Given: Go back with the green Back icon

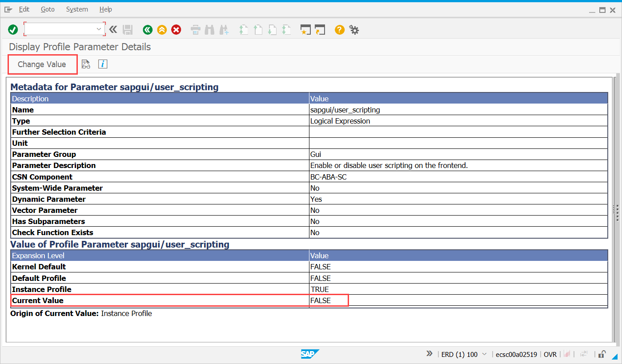Looking at the screenshot, I should click(x=148, y=30).
